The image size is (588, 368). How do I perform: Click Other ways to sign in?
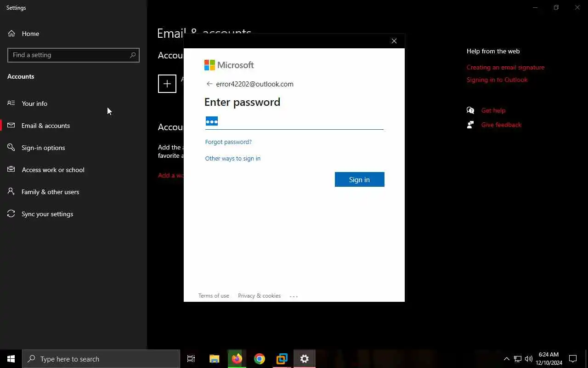(x=232, y=158)
